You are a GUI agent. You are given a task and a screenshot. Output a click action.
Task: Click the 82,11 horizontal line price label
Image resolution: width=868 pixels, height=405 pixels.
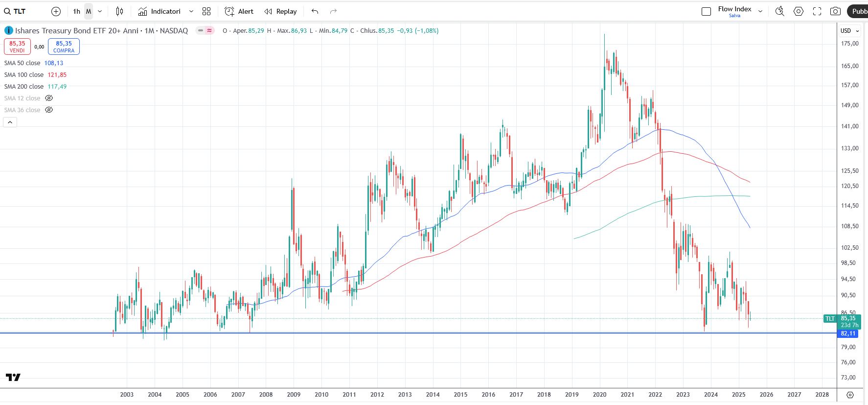pos(848,334)
